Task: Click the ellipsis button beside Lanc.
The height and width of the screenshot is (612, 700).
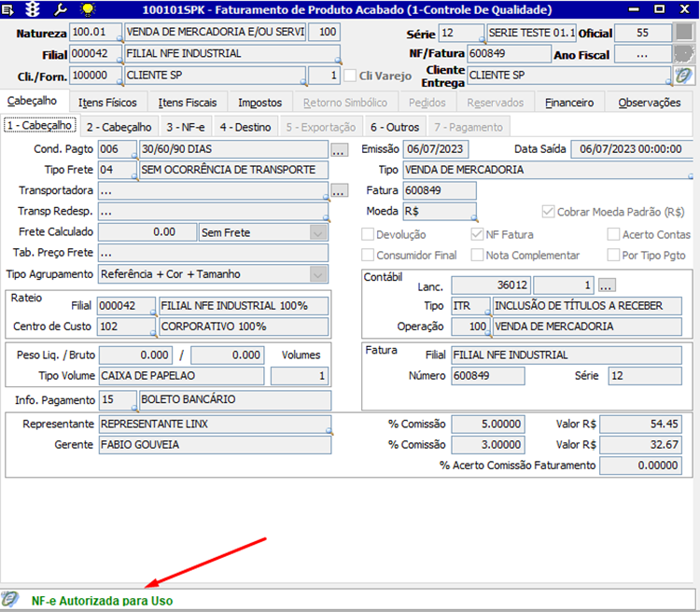Action: [606, 285]
